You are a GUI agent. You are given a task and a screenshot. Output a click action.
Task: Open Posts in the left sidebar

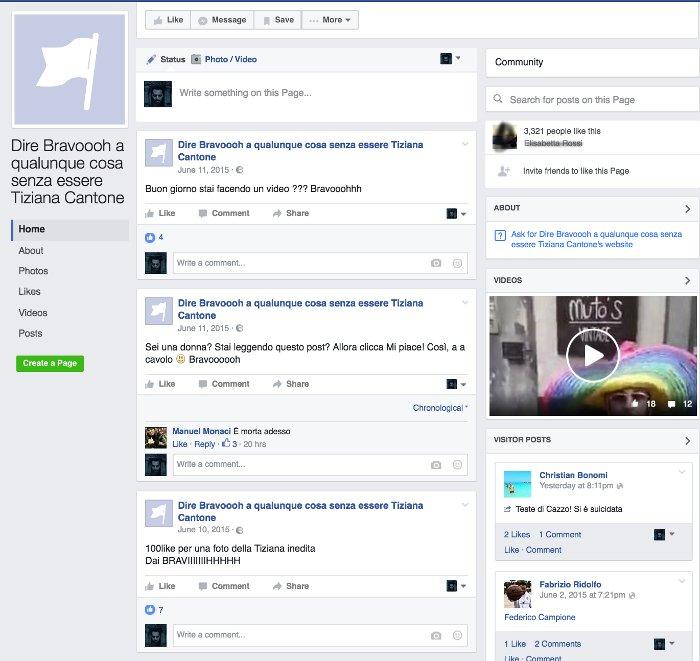[30, 333]
